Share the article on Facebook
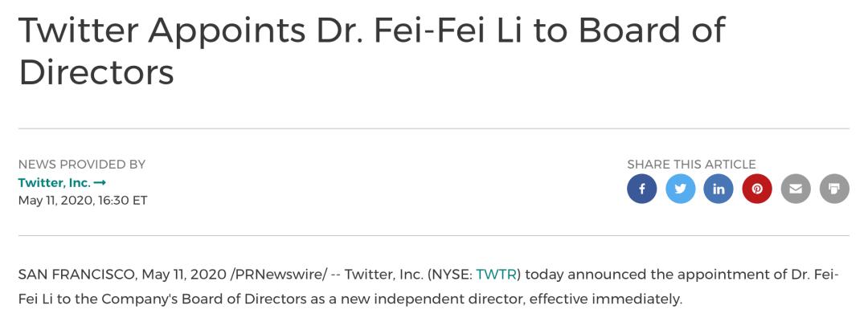Image resolution: width=868 pixels, height=330 pixels. [641, 189]
